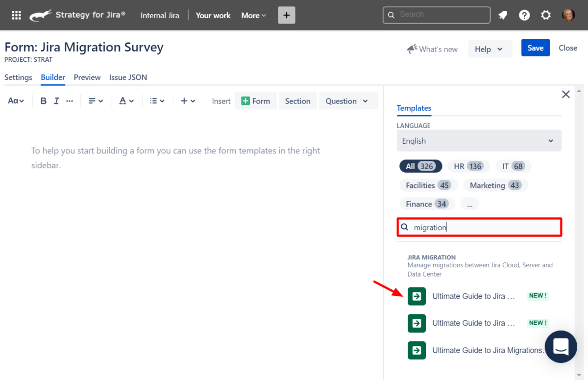Open the Issue JSON tab
Image resolution: width=588 pixels, height=385 pixels.
(x=128, y=77)
